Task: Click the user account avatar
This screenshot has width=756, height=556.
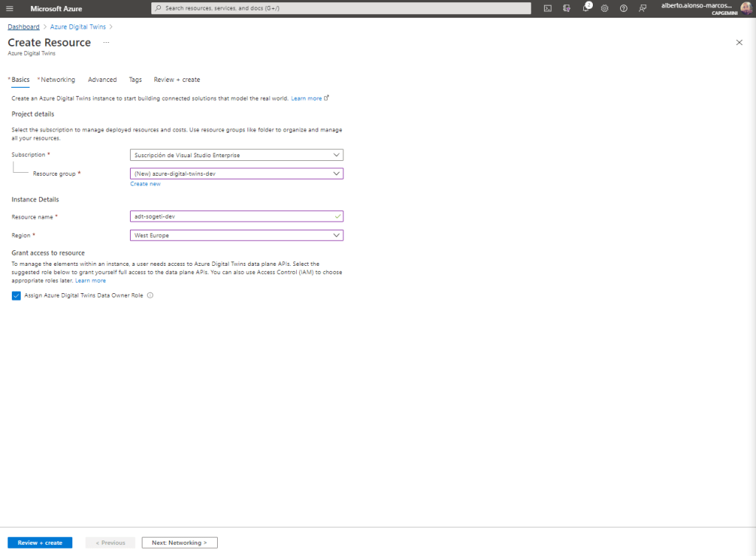Action: (x=746, y=8)
